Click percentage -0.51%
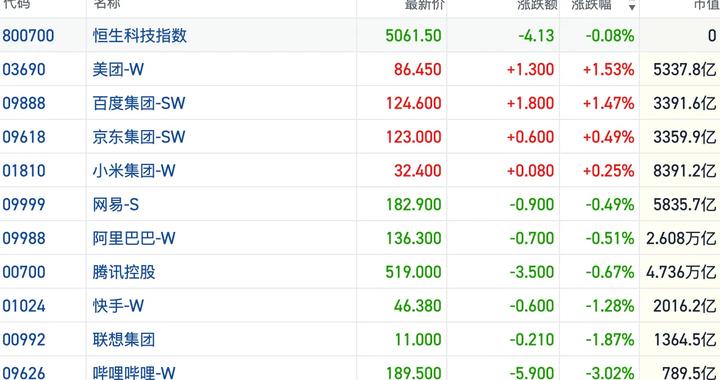Screen dimensions: 720x380 click(610, 238)
